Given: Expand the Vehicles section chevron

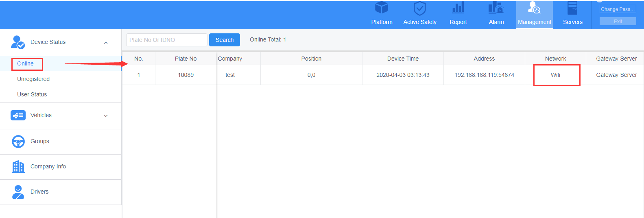Looking at the screenshot, I should pyautogui.click(x=106, y=116).
